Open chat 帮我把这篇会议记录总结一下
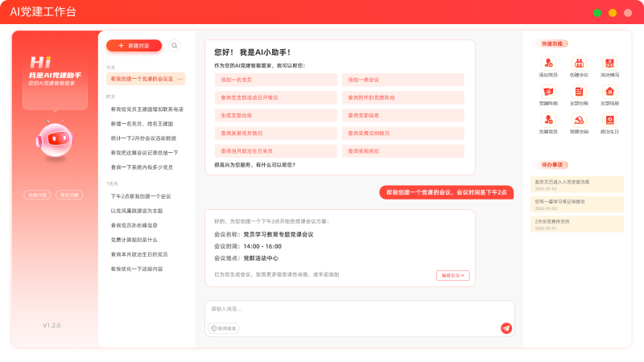Image resolution: width=644 pixels, height=362 pixels. coord(145,153)
